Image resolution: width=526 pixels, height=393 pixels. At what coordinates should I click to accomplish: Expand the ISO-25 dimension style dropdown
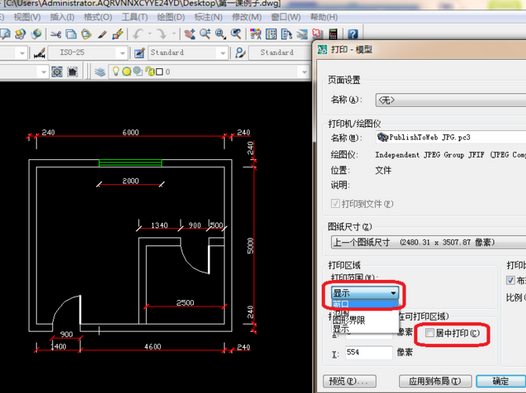point(122,53)
